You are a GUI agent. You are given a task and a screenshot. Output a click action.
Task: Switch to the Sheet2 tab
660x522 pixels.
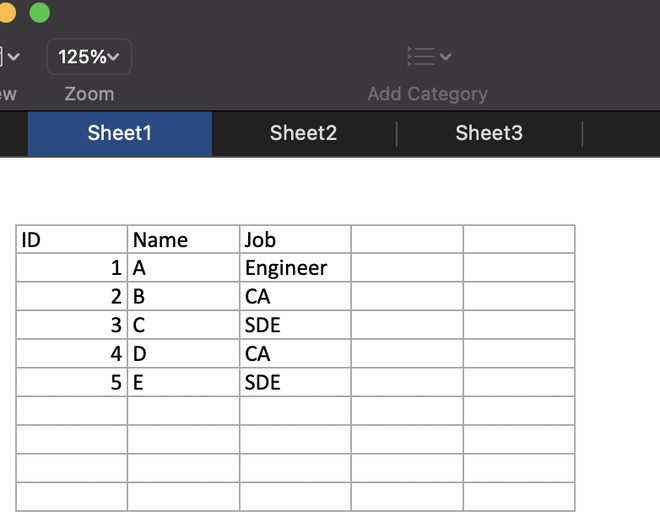coord(303,133)
